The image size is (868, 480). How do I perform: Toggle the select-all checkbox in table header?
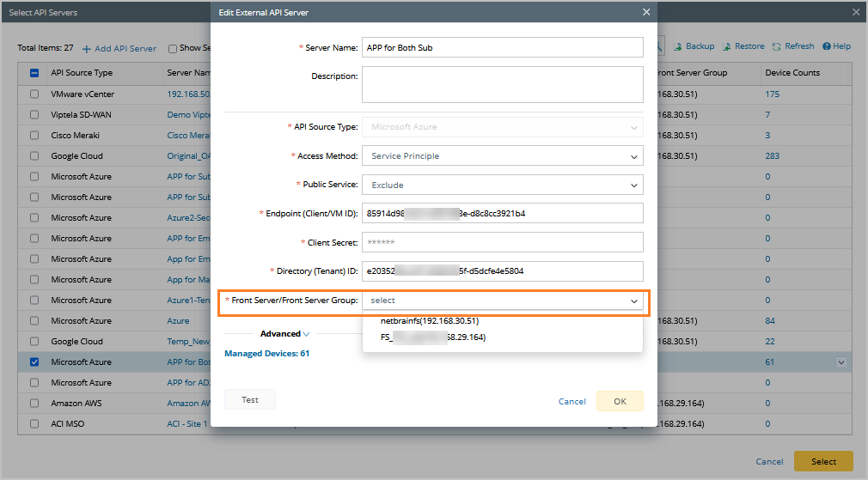point(34,73)
